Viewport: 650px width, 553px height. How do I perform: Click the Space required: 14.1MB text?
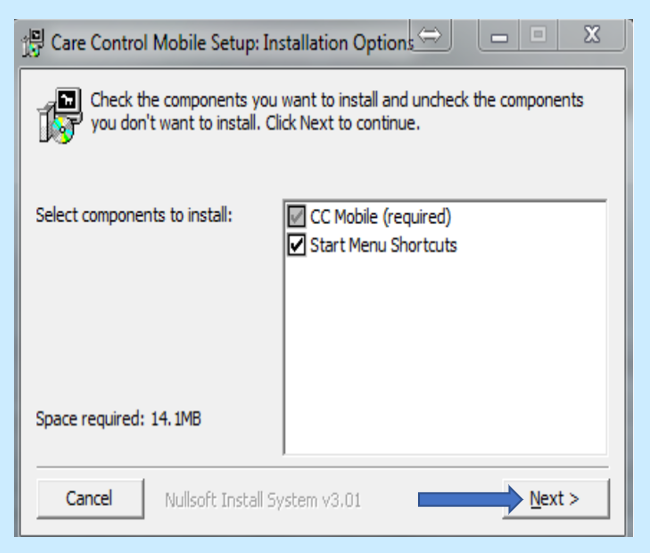(118, 419)
